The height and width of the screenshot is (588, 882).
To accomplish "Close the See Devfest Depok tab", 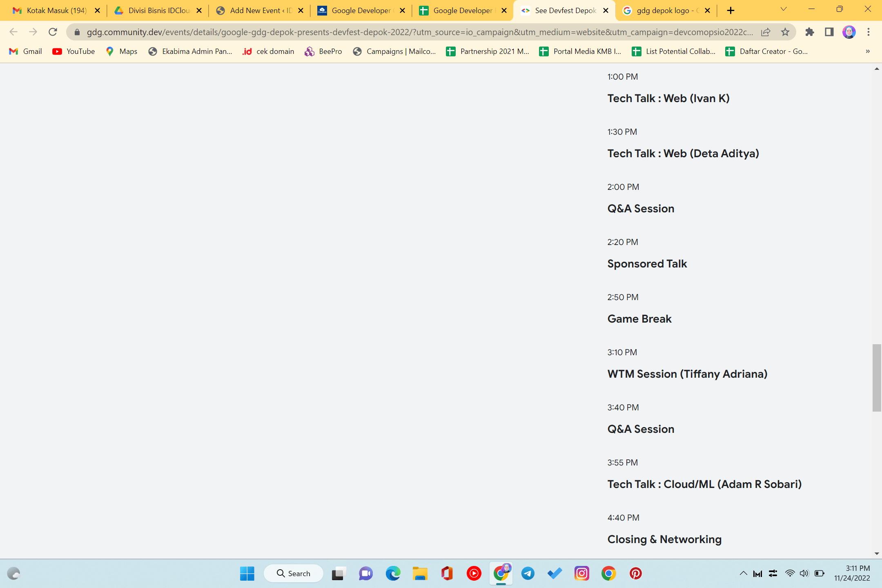I will point(606,11).
